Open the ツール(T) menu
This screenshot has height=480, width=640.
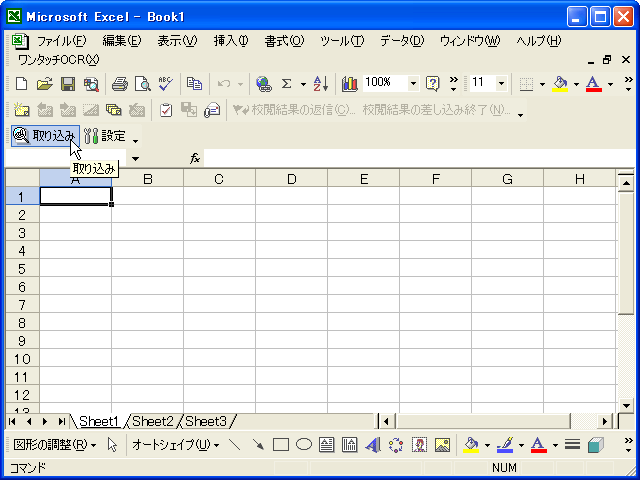pyautogui.click(x=342, y=41)
